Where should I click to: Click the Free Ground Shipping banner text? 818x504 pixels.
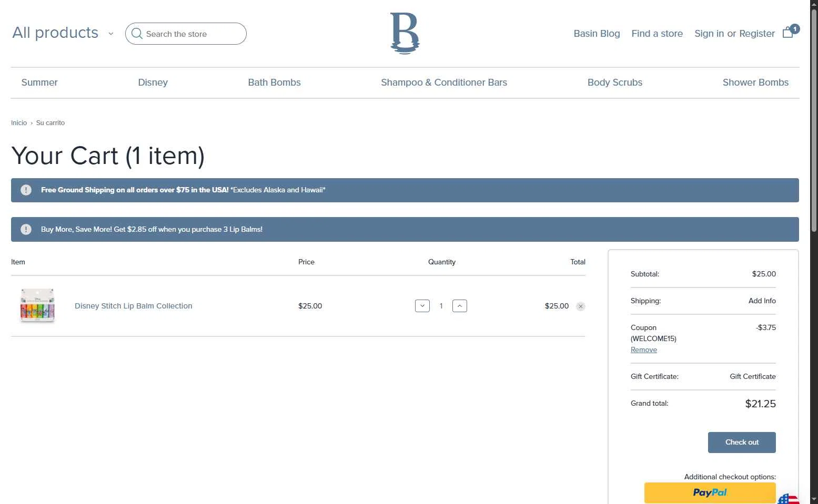click(x=183, y=190)
